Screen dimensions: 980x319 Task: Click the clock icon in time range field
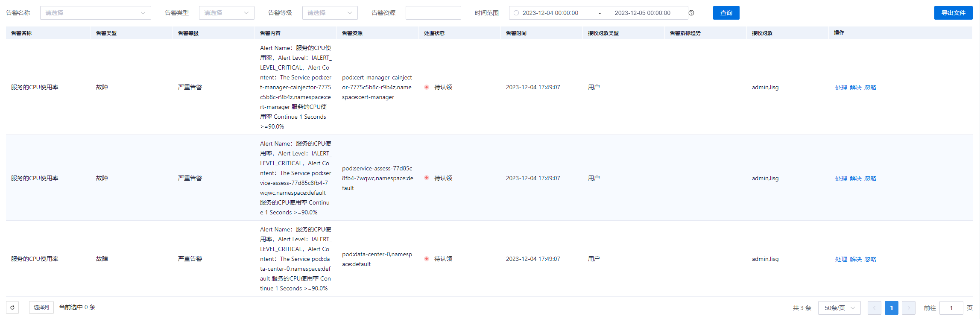pos(516,13)
